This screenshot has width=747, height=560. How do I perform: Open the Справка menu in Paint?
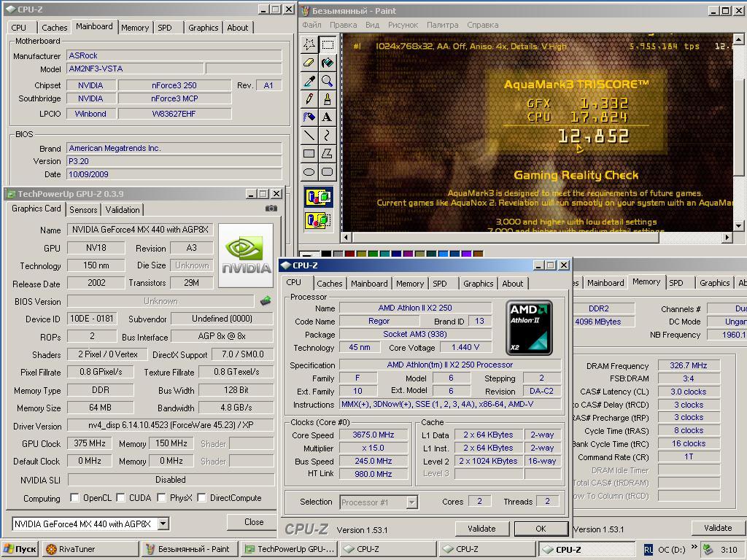(x=483, y=25)
